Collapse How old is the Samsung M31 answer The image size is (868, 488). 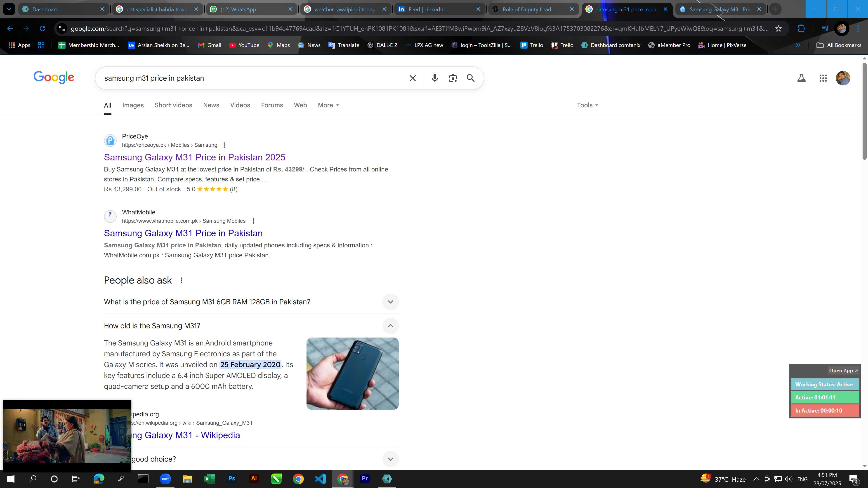(390, 326)
